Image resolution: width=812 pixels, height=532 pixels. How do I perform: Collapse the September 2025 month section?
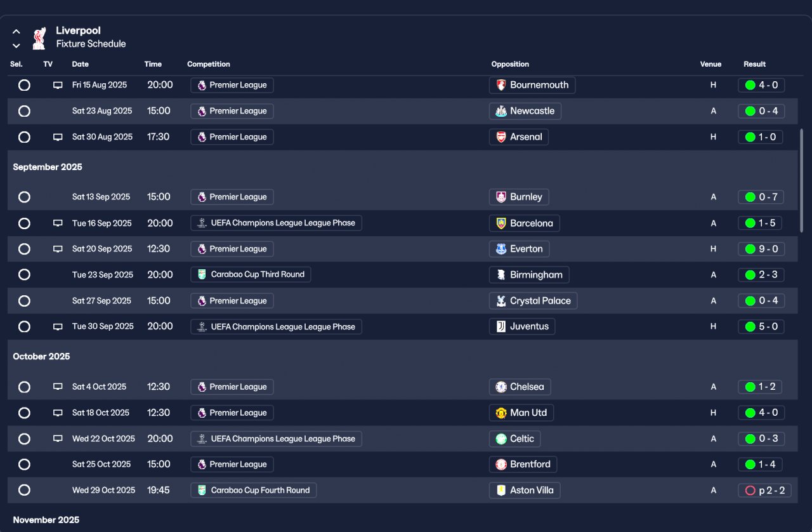[48, 168]
